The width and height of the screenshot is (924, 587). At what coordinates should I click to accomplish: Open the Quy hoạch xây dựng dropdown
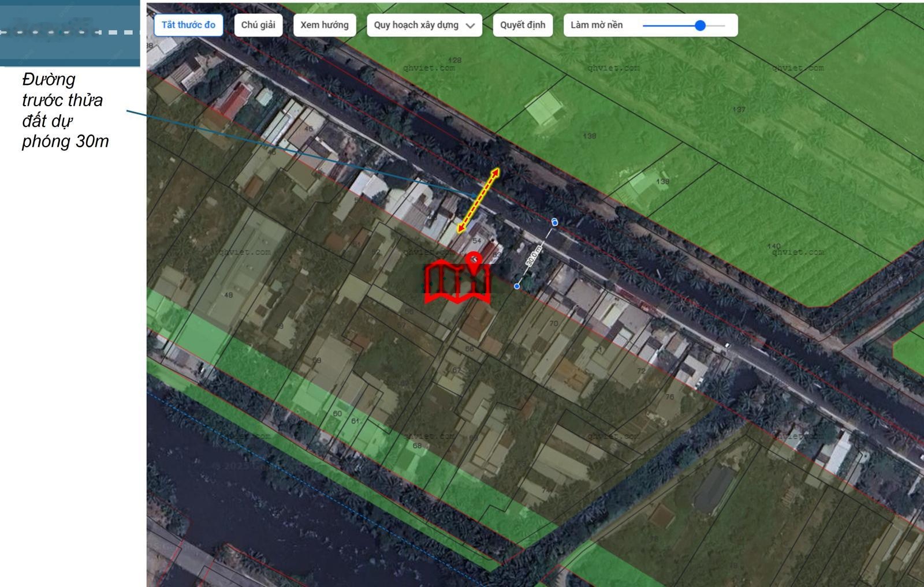[x=424, y=25]
